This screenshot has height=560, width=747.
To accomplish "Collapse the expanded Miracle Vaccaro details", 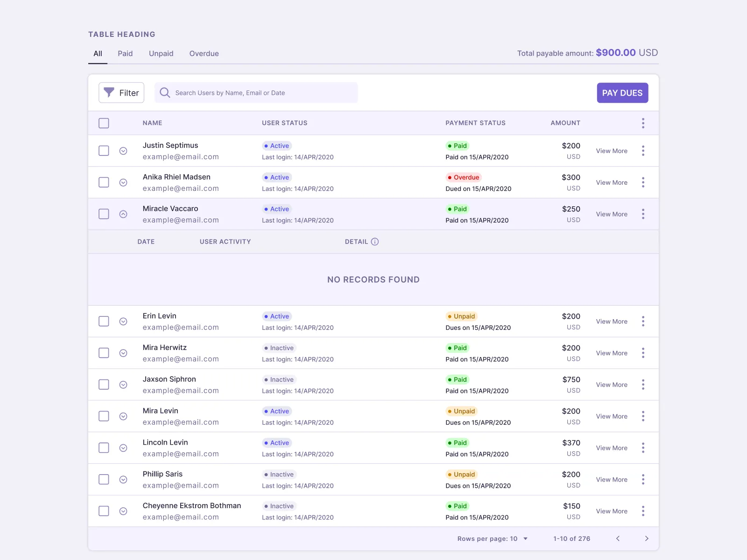I will pos(123,214).
